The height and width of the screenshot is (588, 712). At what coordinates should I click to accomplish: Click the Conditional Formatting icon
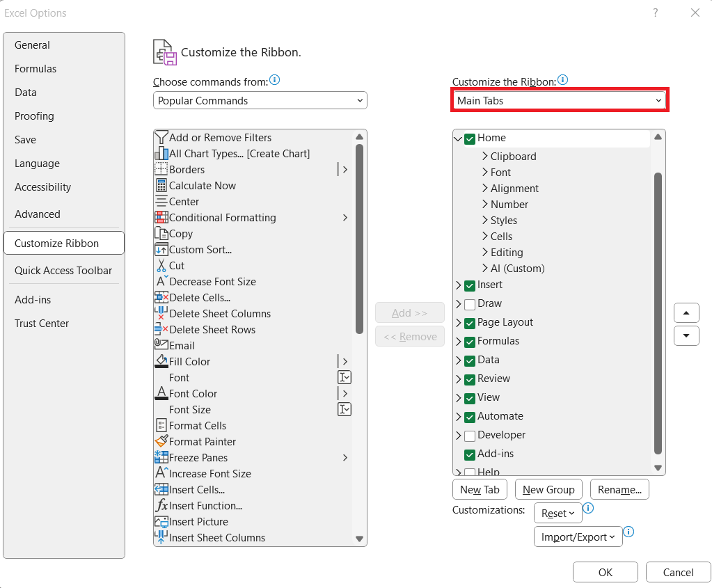point(161,218)
